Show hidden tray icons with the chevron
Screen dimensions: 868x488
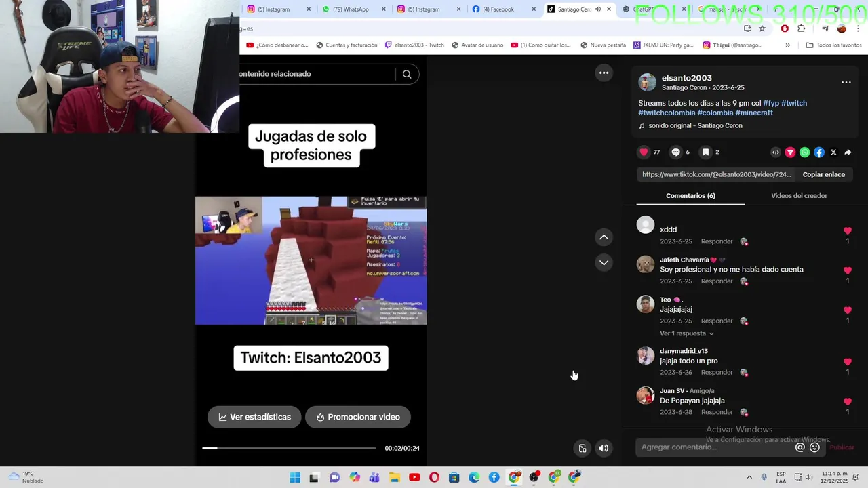coord(749,478)
